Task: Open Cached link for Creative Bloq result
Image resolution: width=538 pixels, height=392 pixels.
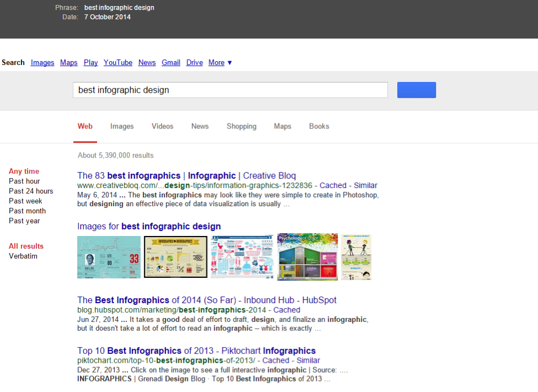Action: pos(333,186)
